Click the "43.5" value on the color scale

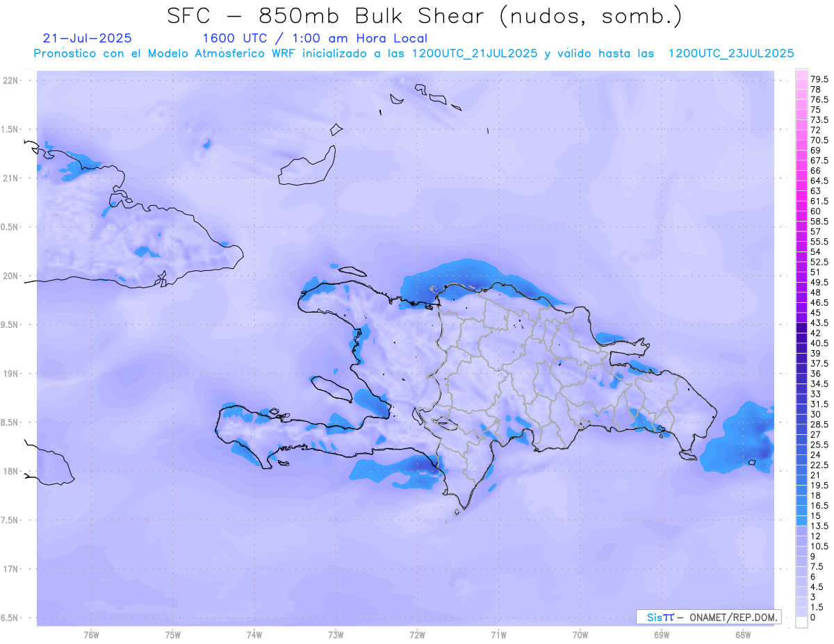pos(819,323)
